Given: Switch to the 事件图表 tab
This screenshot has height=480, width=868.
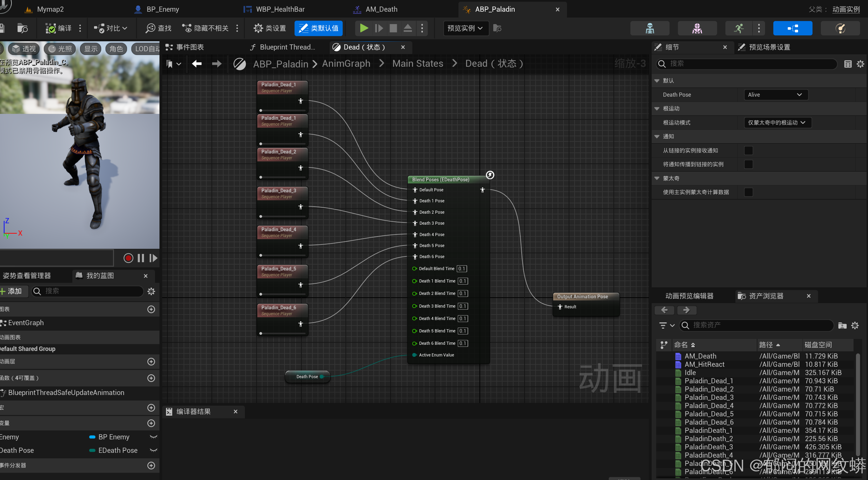Looking at the screenshot, I should (x=189, y=47).
